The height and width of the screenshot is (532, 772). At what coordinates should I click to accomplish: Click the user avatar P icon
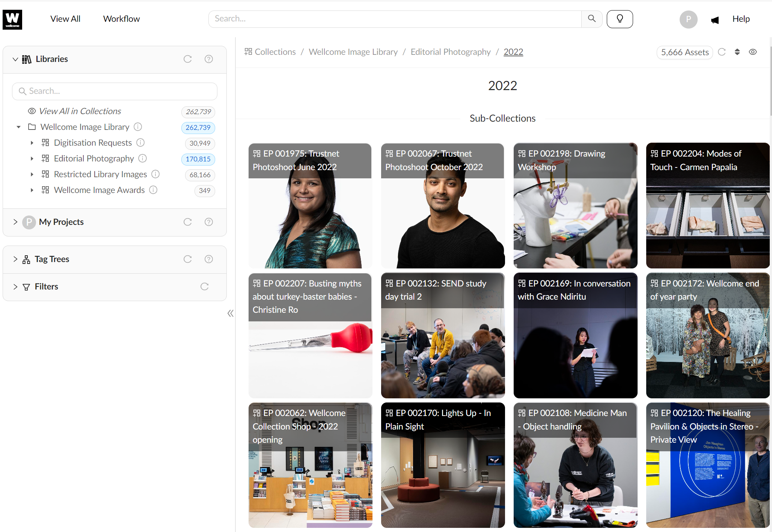tap(688, 19)
